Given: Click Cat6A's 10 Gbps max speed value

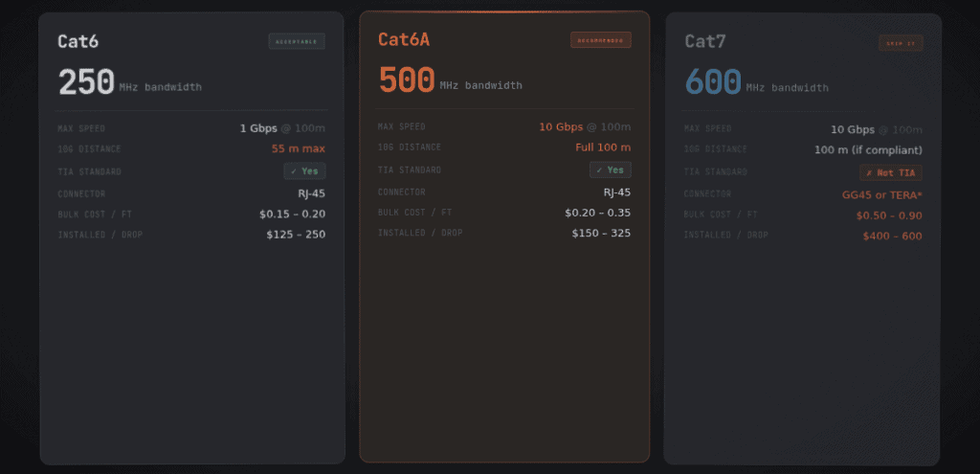Looking at the screenshot, I should click(561, 127).
